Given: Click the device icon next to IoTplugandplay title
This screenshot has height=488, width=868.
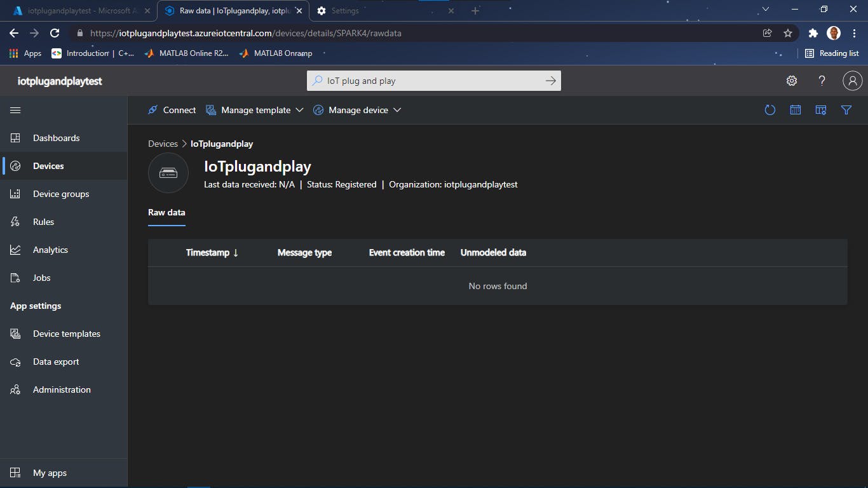Looking at the screenshot, I should pyautogui.click(x=168, y=173).
